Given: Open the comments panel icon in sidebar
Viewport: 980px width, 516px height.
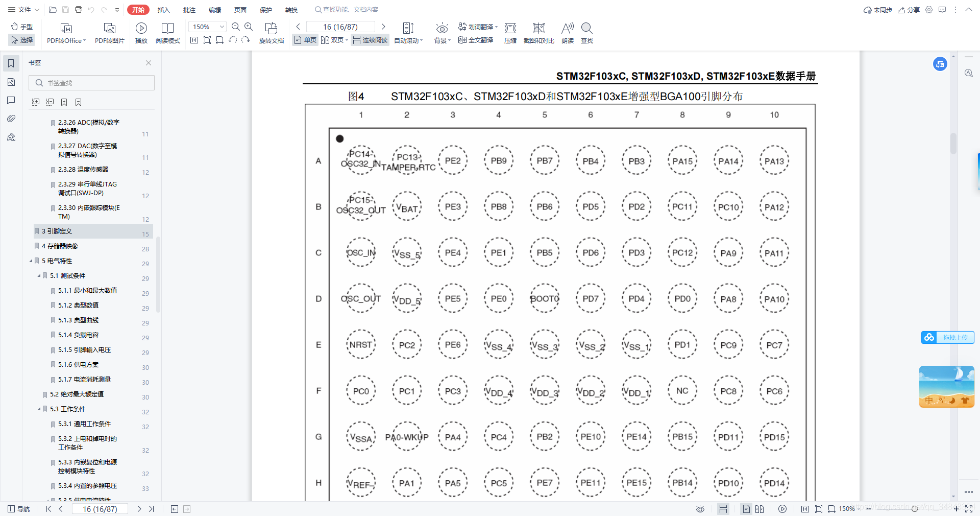Looking at the screenshot, I should coord(11,100).
